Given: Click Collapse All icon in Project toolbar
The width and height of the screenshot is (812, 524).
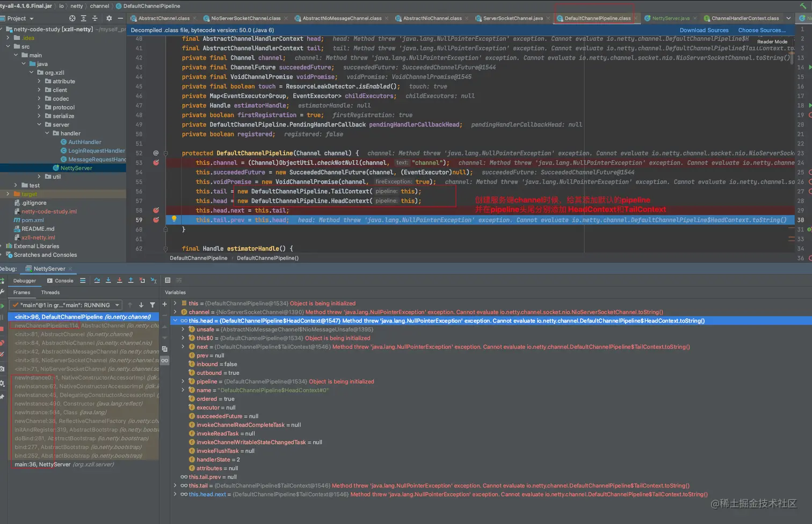Looking at the screenshot, I should coord(95,18).
